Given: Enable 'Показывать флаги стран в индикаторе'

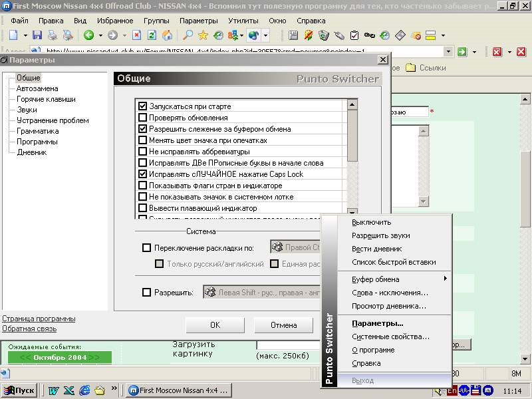Looking at the screenshot, I should [x=142, y=186].
